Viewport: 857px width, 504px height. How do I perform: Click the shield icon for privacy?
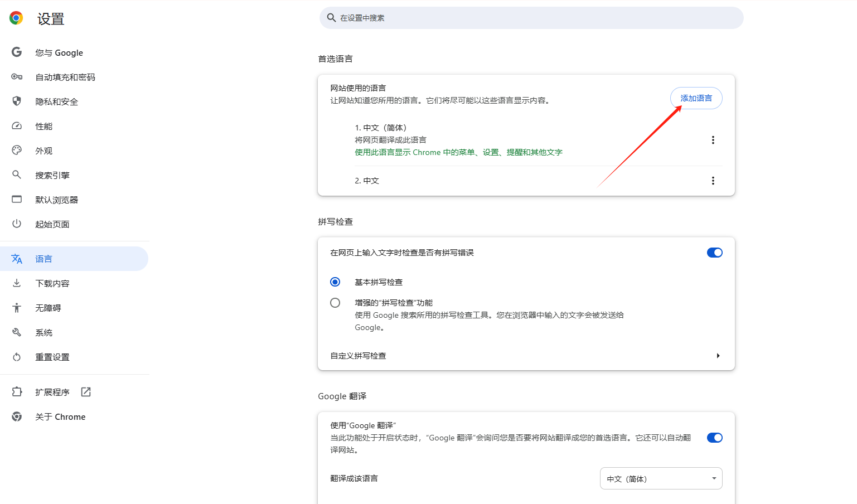17,101
